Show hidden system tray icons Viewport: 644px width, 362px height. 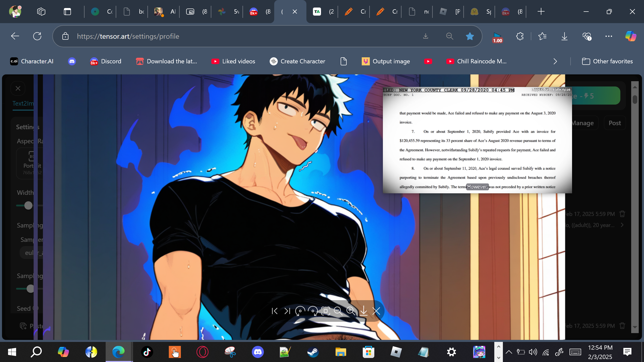pos(509,352)
